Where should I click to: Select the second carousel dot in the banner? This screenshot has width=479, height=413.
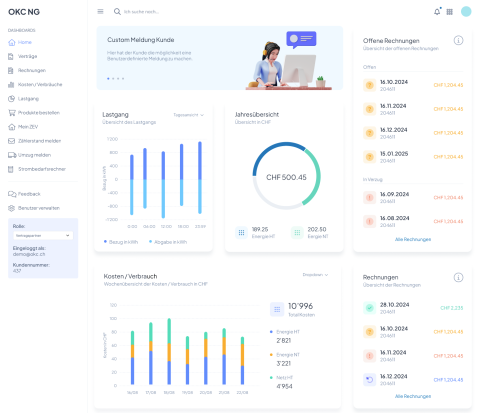(113, 79)
